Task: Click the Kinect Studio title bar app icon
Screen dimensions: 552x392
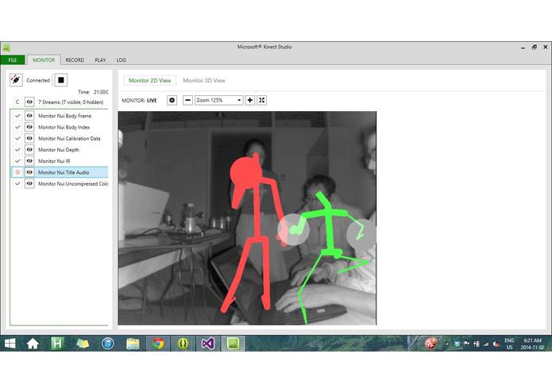Action: coord(6,48)
